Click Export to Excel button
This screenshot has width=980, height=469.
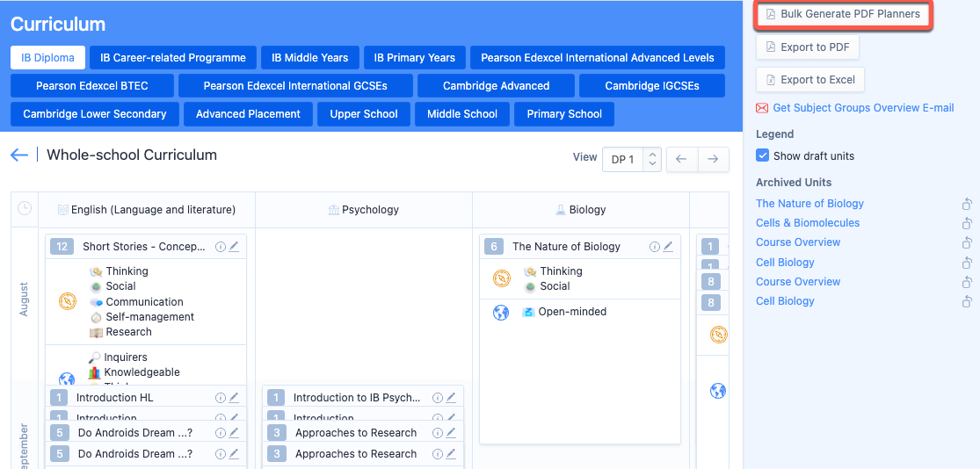(x=810, y=79)
